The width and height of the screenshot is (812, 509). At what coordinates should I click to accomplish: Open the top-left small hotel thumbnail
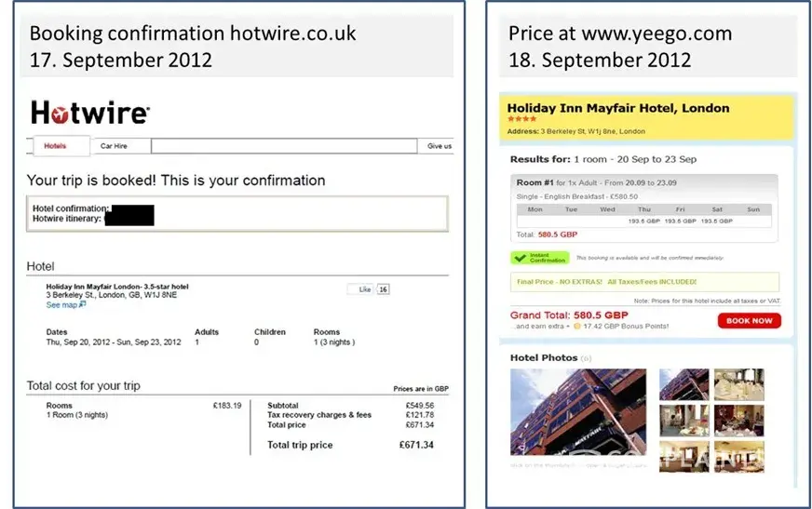coord(683,384)
